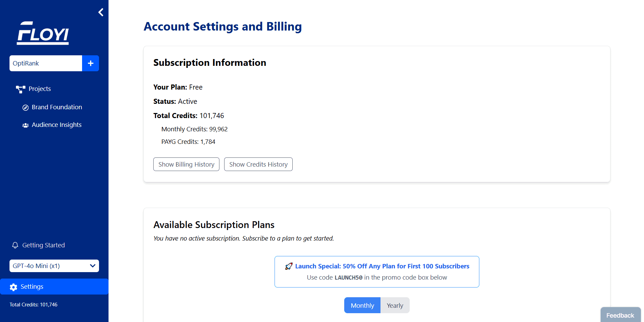
Task: Add a new project with plus button
Action: pyautogui.click(x=91, y=63)
